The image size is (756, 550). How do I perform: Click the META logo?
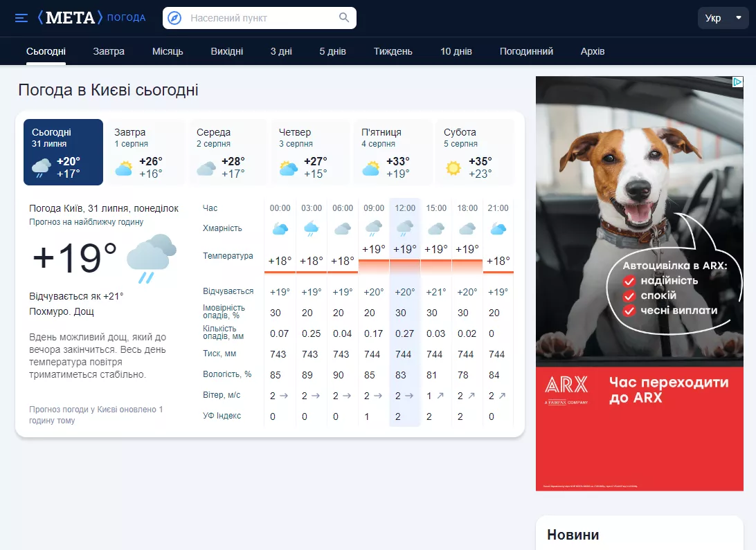(70, 18)
